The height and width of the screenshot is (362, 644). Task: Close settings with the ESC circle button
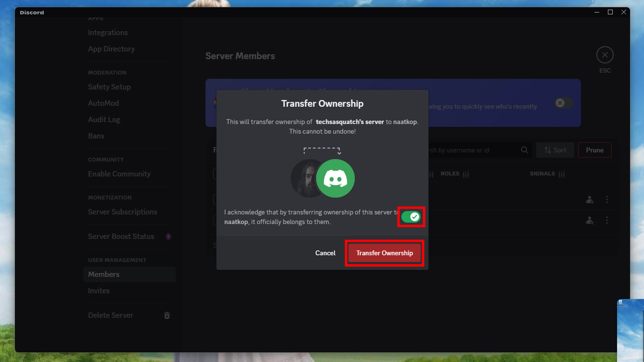coord(605,55)
